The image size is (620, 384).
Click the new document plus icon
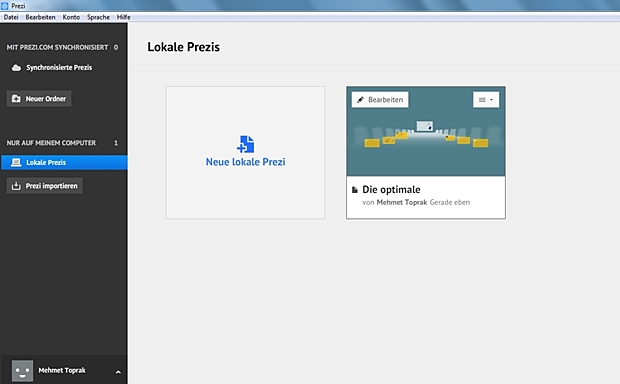tap(246, 144)
